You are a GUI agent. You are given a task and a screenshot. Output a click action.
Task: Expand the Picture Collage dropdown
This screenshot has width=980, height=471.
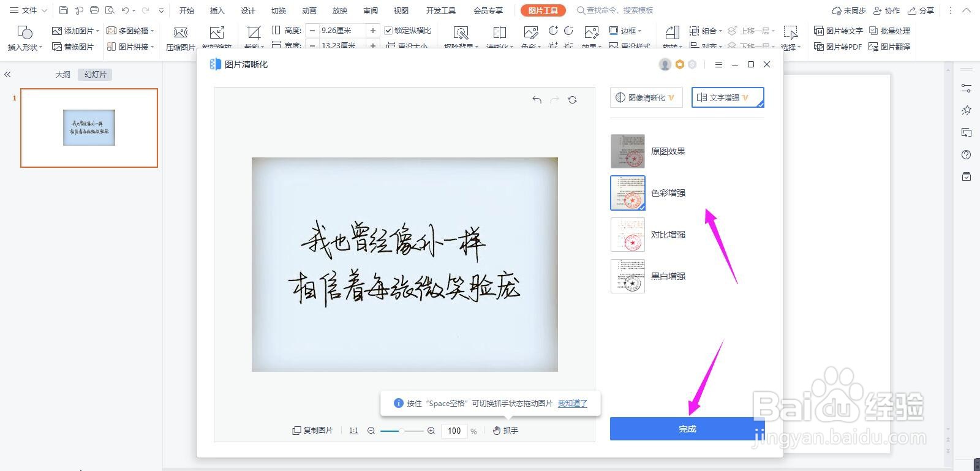(x=152, y=47)
